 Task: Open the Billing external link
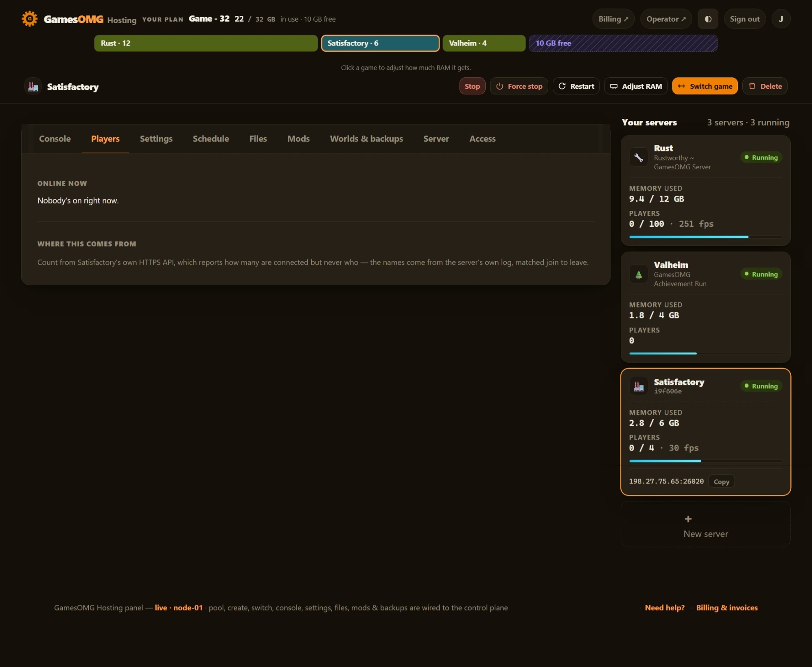coord(613,19)
